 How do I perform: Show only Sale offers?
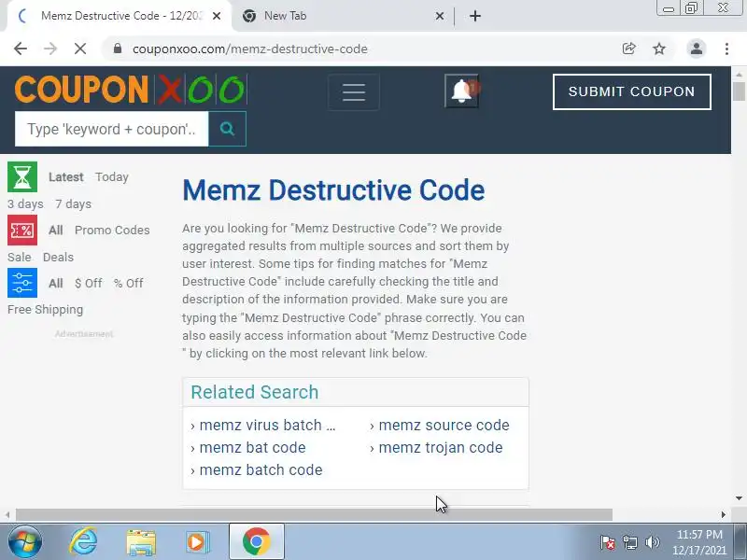pos(19,258)
